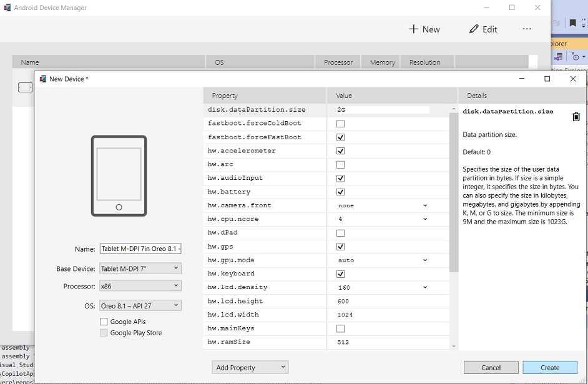Enable hw.dPad checkbox

(340, 233)
